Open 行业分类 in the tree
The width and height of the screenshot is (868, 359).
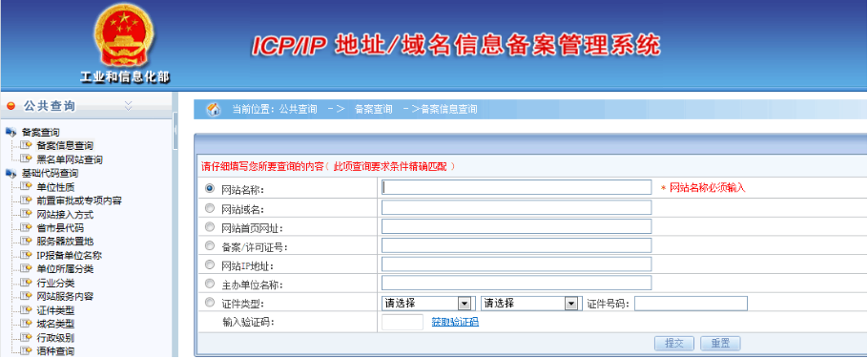tap(55, 284)
